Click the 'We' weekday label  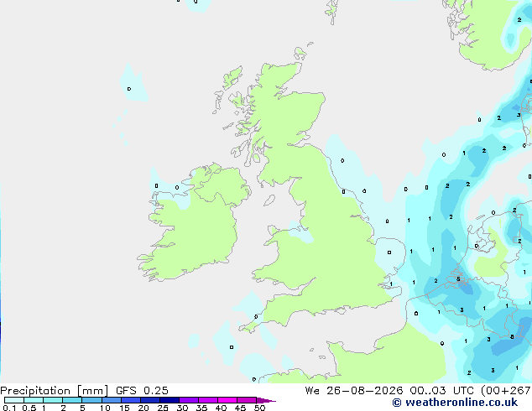click(312, 391)
